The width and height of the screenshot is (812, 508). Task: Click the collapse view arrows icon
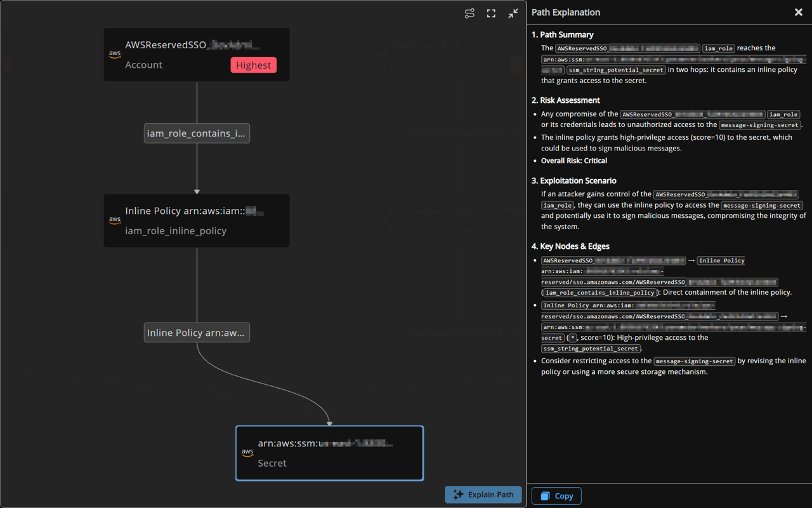point(513,13)
